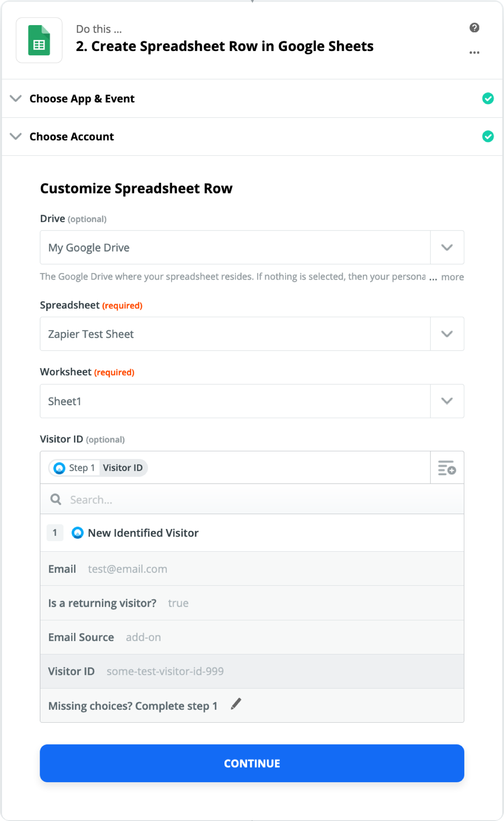
Task: Click the insert field icon beside Visitor ID
Action: point(447,468)
